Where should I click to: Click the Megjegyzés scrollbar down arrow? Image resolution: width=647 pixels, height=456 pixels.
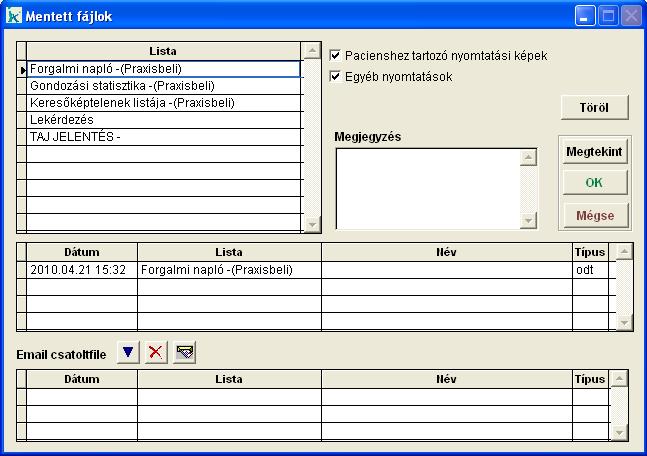(x=528, y=220)
